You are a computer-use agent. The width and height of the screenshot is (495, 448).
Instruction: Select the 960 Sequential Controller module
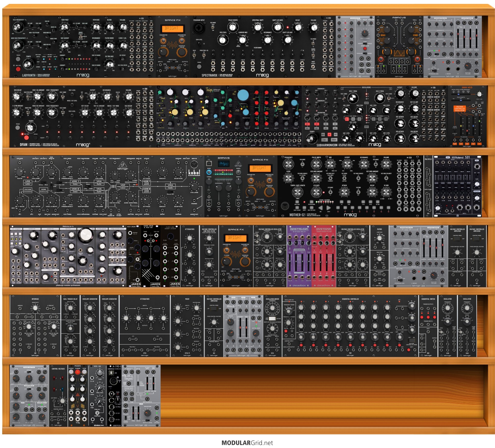350,326
